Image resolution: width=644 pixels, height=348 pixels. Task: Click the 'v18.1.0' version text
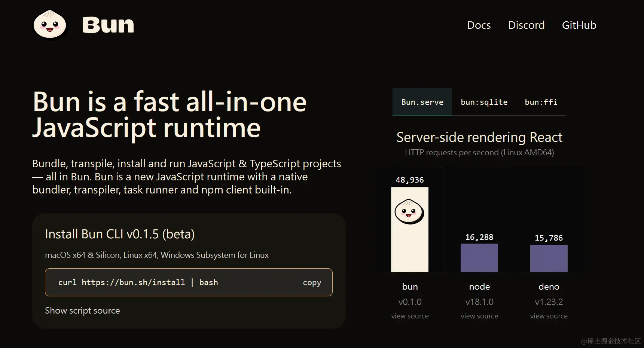[x=479, y=302]
